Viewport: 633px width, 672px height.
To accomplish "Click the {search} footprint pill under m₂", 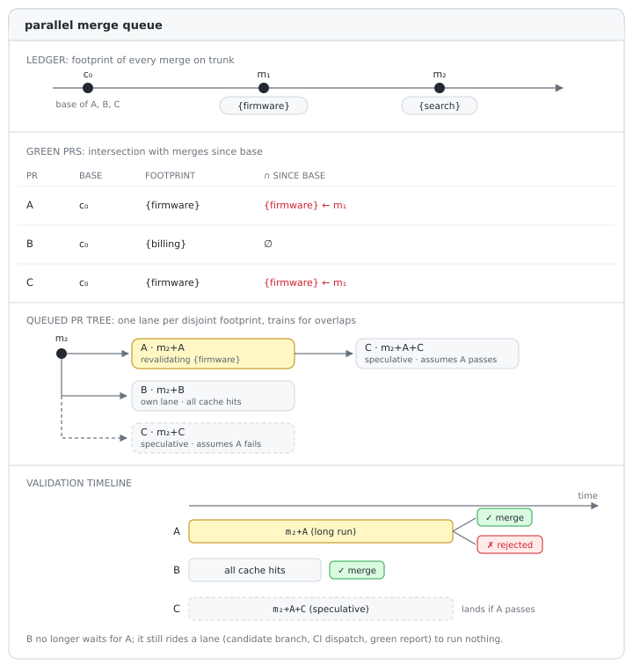I will point(440,106).
